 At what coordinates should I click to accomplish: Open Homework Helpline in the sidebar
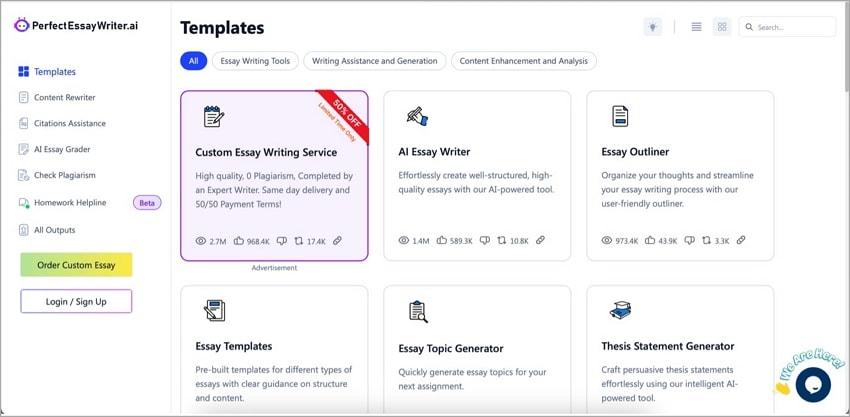tap(70, 203)
